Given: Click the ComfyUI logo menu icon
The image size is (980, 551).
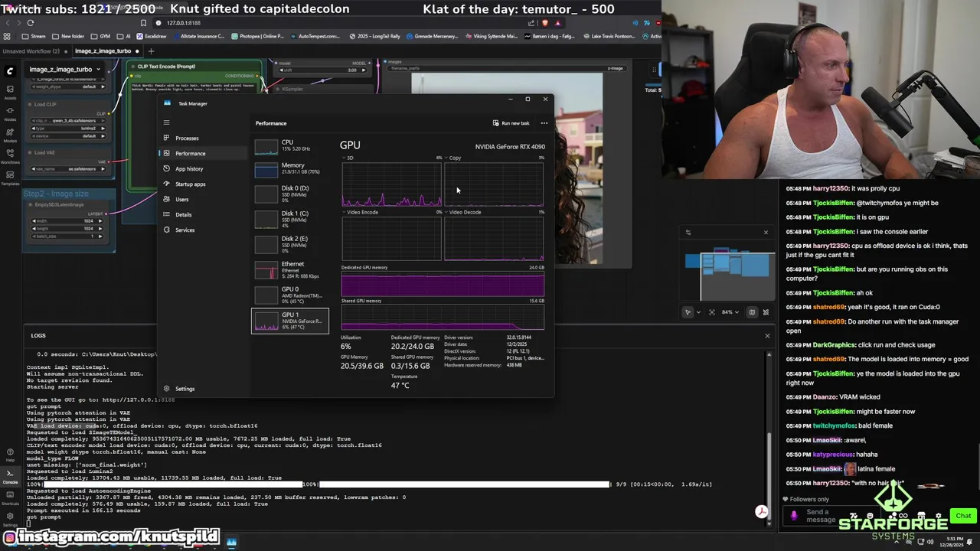Looking at the screenshot, I should click(10, 70).
